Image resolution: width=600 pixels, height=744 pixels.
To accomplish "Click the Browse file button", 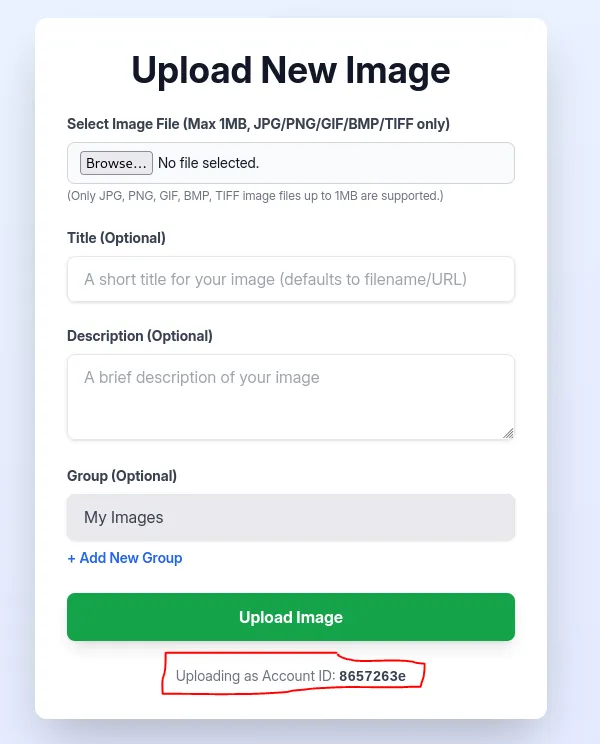I will [x=116, y=163].
